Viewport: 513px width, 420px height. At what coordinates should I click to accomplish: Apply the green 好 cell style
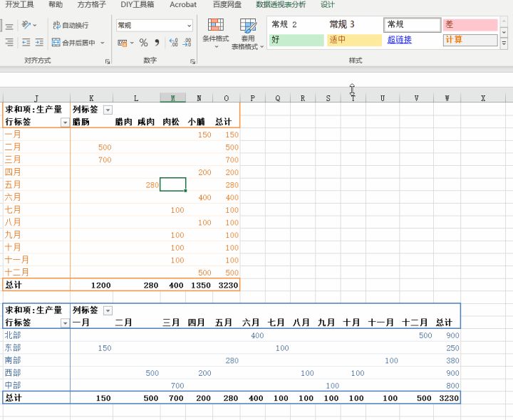(296, 40)
